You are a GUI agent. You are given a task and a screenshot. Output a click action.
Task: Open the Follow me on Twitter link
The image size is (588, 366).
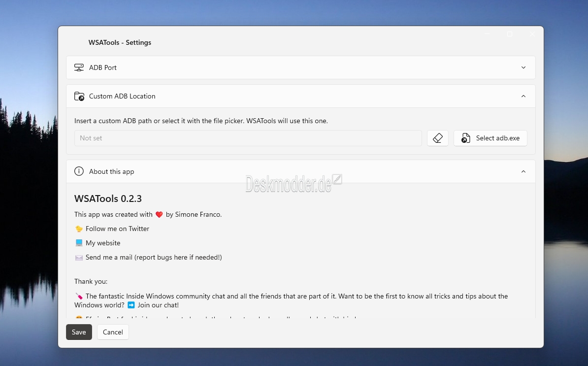click(x=117, y=229)
